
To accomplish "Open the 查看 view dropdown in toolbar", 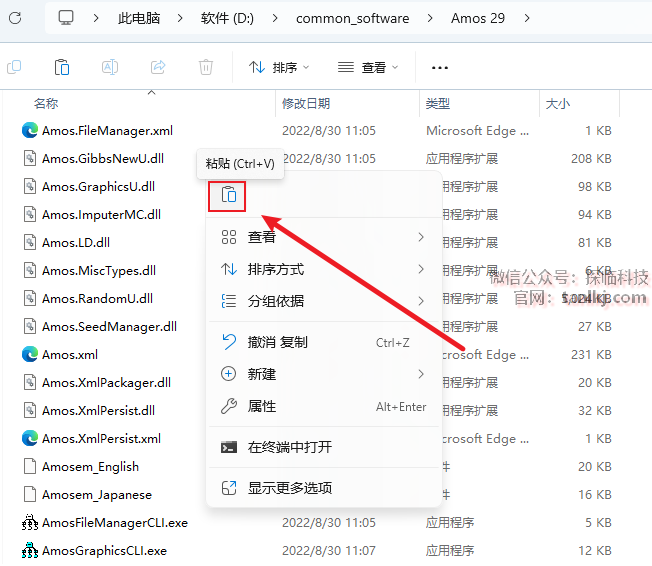I will click(x=368, y=67).
